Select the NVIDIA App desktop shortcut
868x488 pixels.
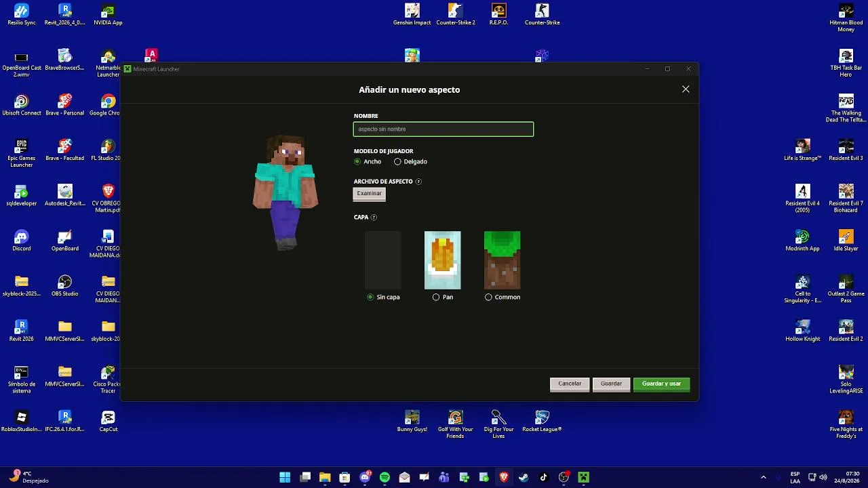[108, 15]
